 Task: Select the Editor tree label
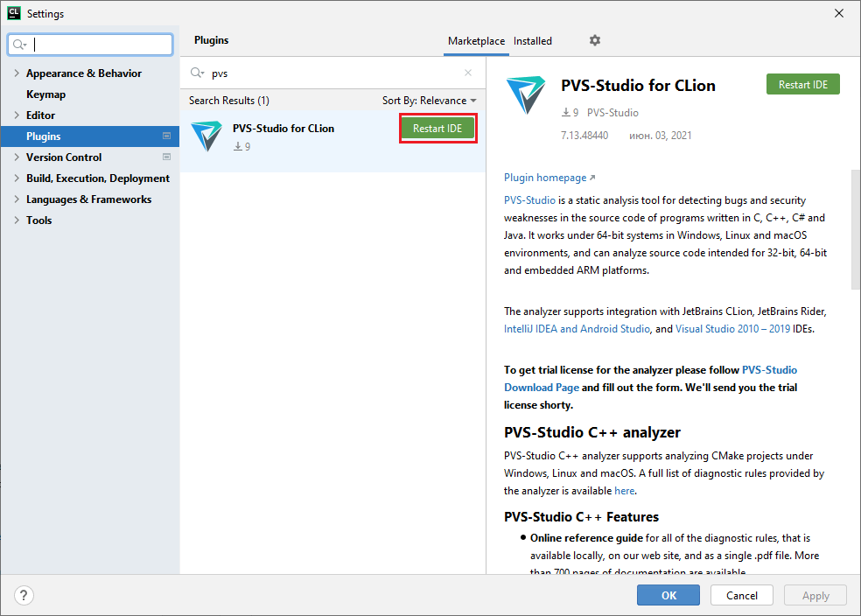tap(40, 115)
